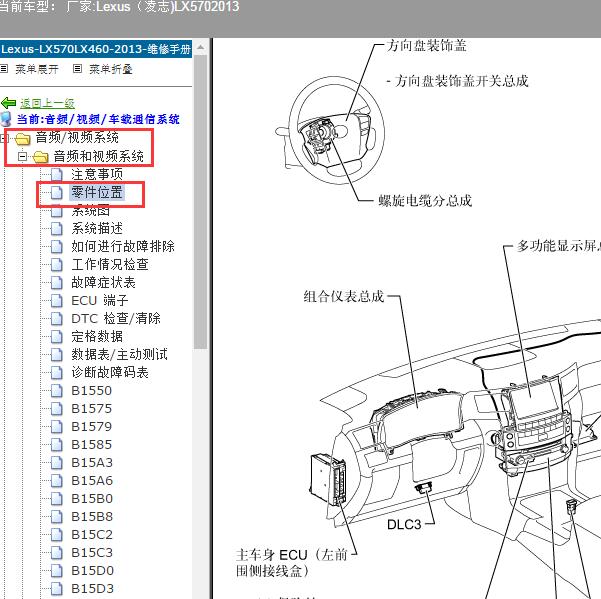This screenshot has width=601, height=599.
Task: Open the 工作情况检查 page
Action: coord(110,264)
